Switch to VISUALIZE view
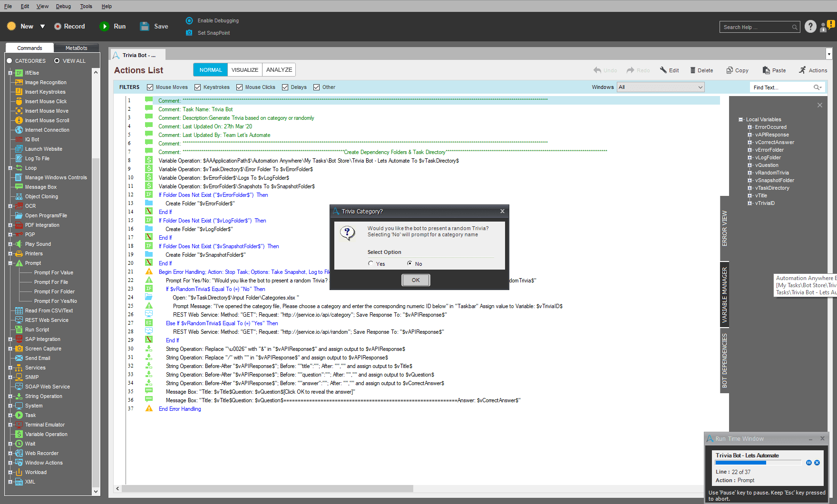This screenshot has width=837, height=504. click(x=245, y=70)
